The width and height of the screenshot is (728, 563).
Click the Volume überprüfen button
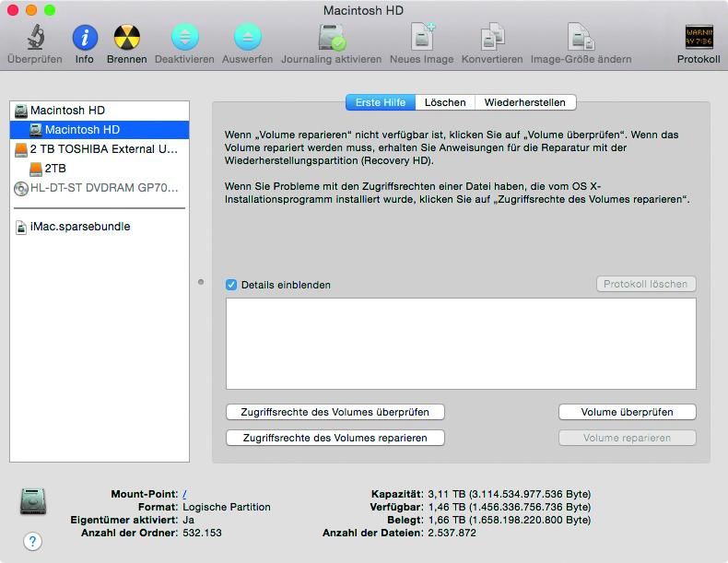pos(628,412)
